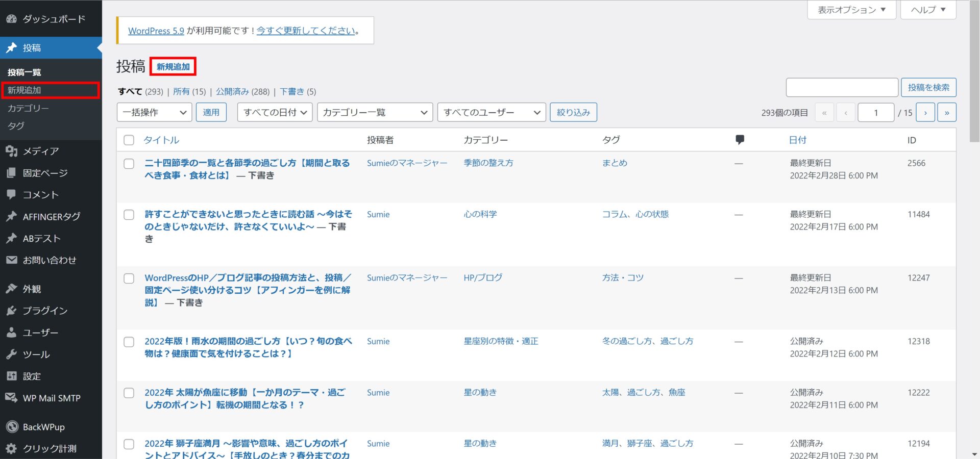Expand the 表示オプション screen options panel
The width and height of the screenshot is (980, 459).
coord(851,10)
